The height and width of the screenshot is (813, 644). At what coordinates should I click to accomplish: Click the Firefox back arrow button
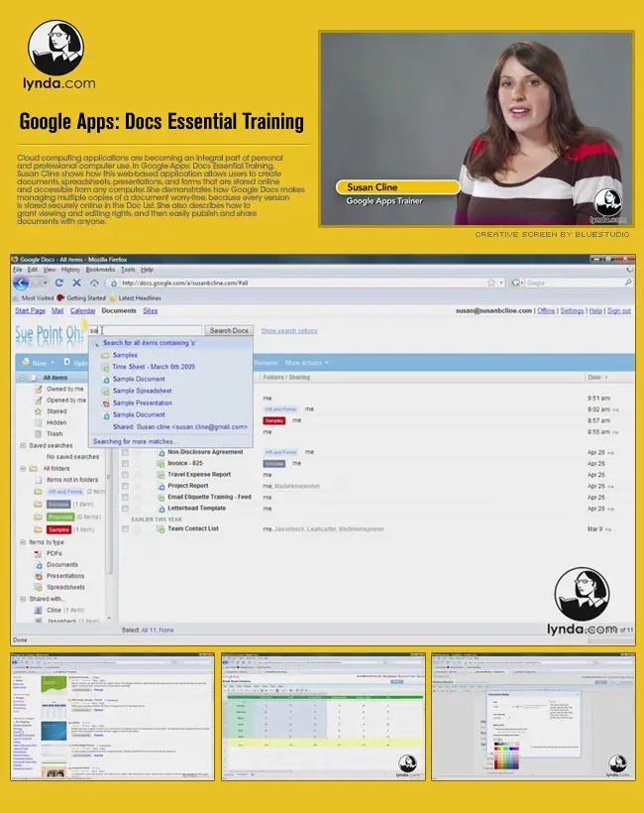pos(21,284)
